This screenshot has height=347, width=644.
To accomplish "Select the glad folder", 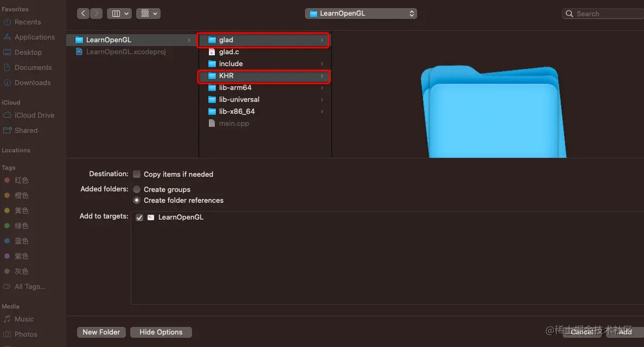I will click(265, 40).
